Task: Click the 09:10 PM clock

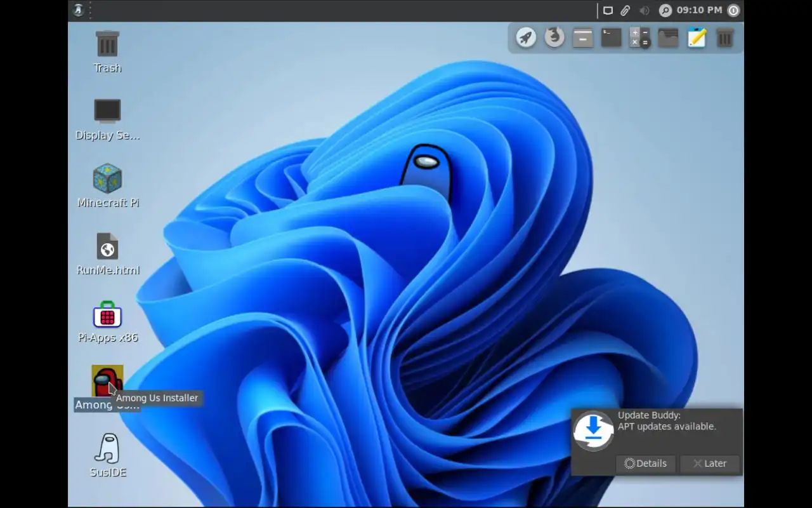Action: tap(699, 10)
